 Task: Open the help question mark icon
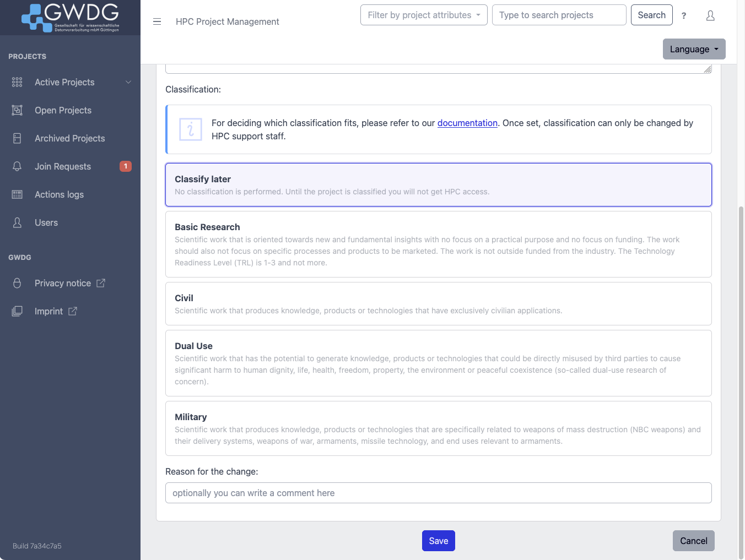pyautogui.click(x=684, y=15)
